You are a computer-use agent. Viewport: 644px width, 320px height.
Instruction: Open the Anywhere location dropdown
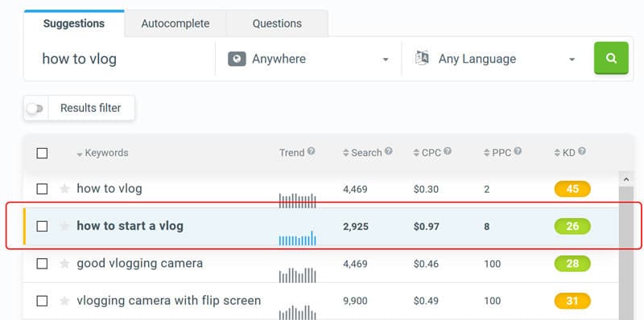click(x=308, y=59)
